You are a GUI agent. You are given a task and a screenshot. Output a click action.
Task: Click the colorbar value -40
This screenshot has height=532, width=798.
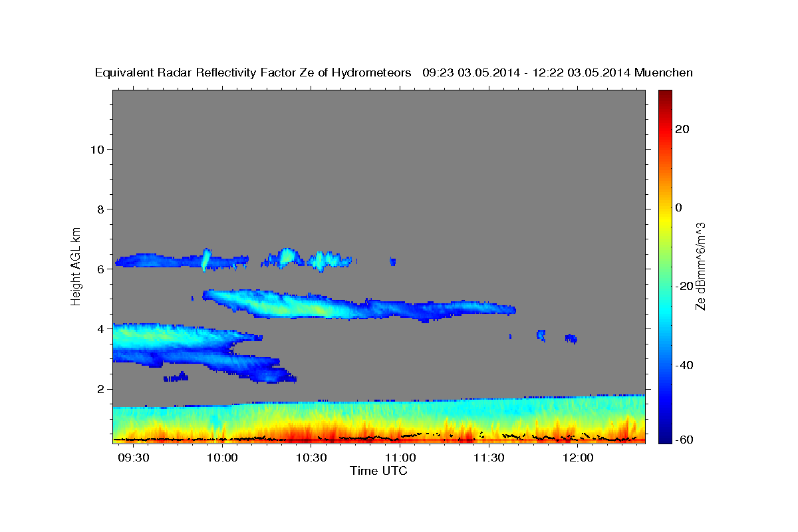coord(683,365)
